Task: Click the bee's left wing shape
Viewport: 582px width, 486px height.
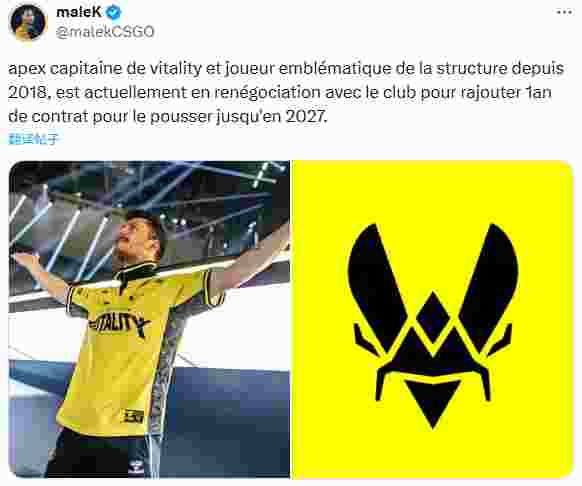Action: 376,288
